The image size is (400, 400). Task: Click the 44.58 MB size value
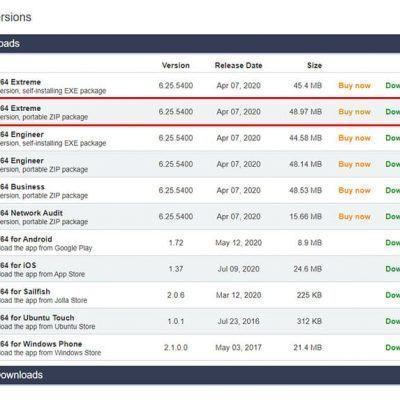click(305, 138)
